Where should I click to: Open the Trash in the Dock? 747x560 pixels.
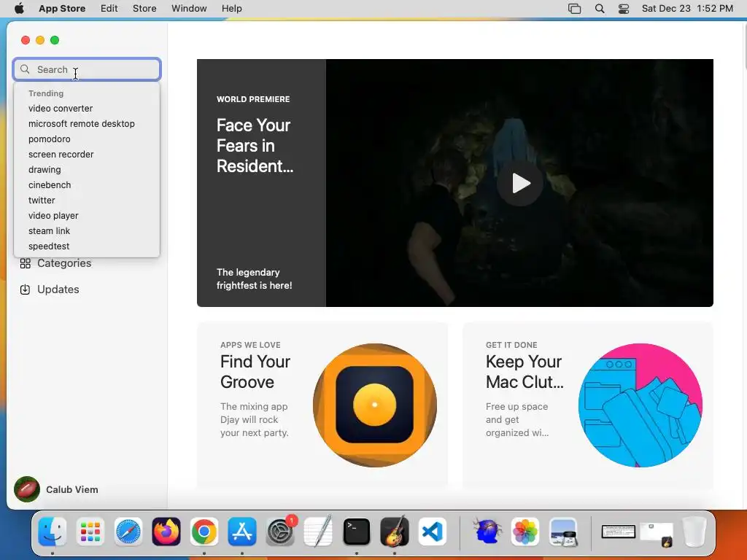click(694, 532)
